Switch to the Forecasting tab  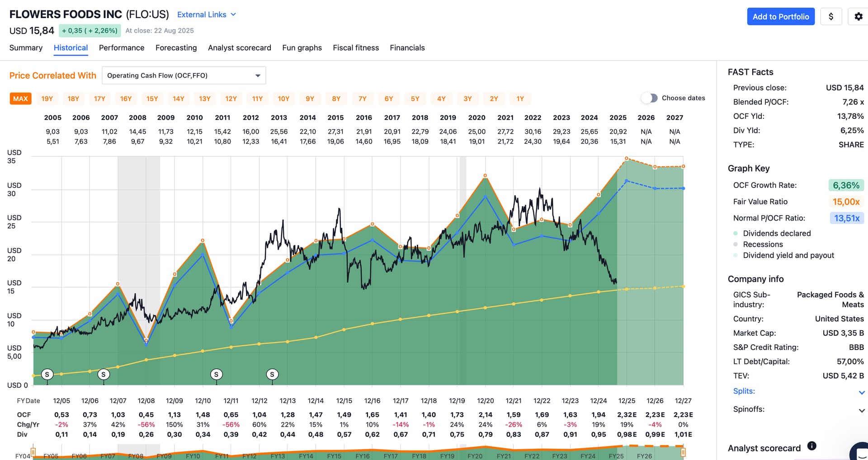pos(176,48)
